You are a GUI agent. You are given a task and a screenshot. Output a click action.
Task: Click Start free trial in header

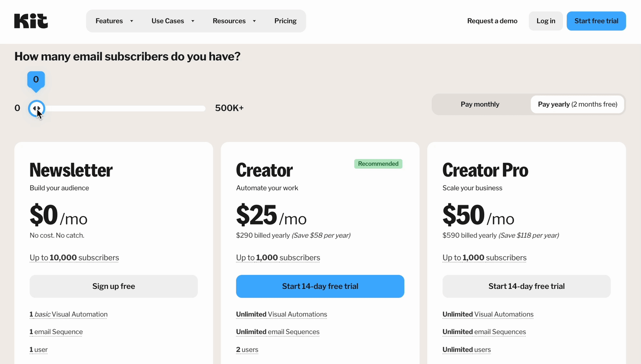point(596,21)
